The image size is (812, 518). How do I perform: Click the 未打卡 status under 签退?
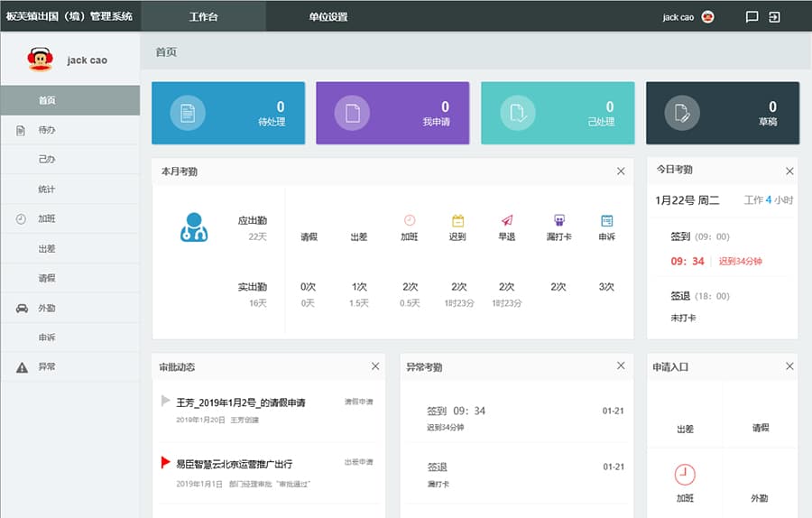(683, 318)
